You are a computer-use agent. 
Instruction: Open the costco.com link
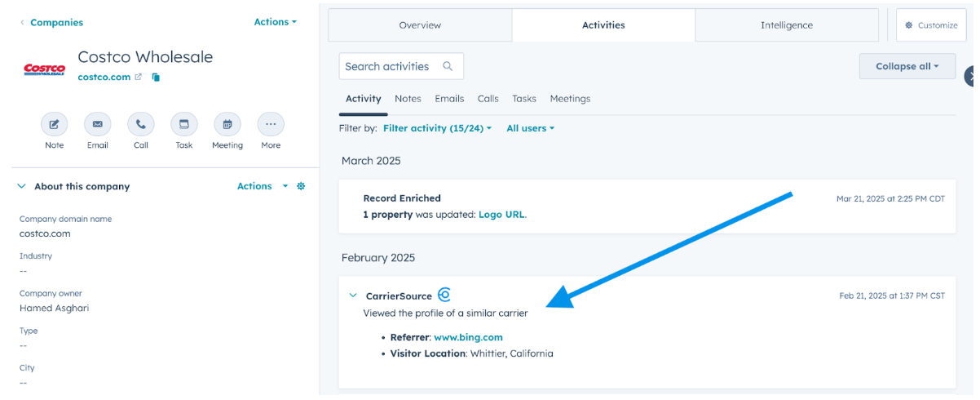click(104, 77)
